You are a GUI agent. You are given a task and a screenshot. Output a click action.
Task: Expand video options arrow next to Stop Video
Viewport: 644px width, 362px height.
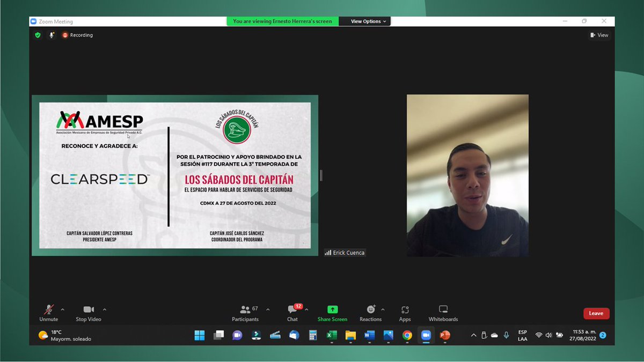[105, 309]
